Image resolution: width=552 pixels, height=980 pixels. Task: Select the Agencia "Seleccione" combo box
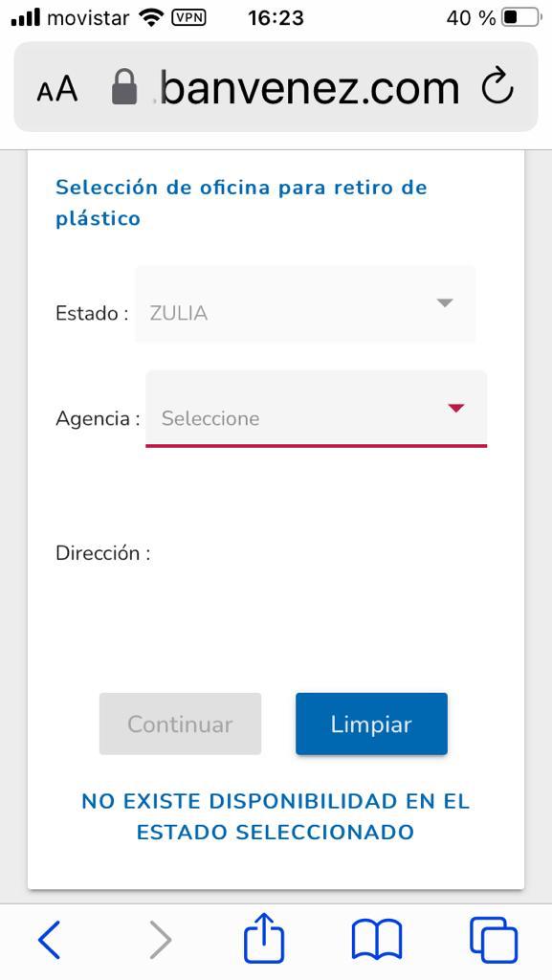pyautogui.click(x=316, y=409)
